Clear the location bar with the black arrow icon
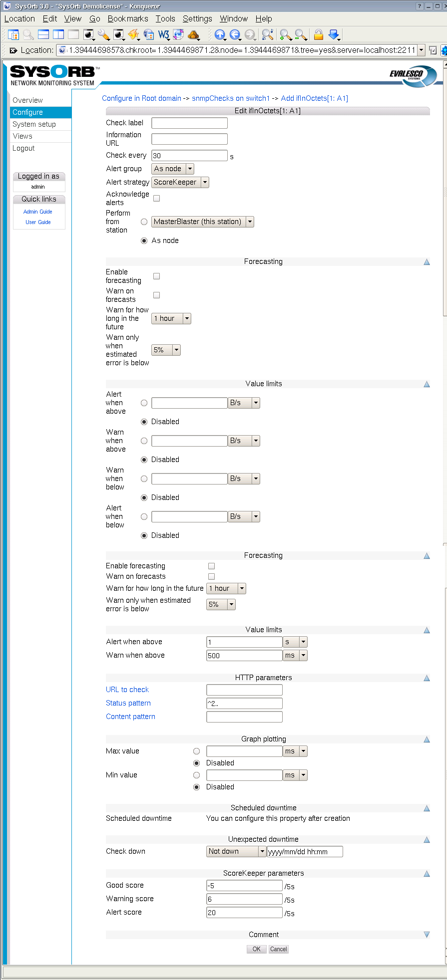 coord(13,50)
